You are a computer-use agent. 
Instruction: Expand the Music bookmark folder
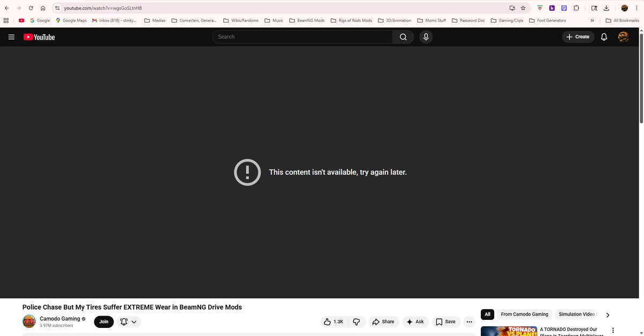(x=274, y=20)
